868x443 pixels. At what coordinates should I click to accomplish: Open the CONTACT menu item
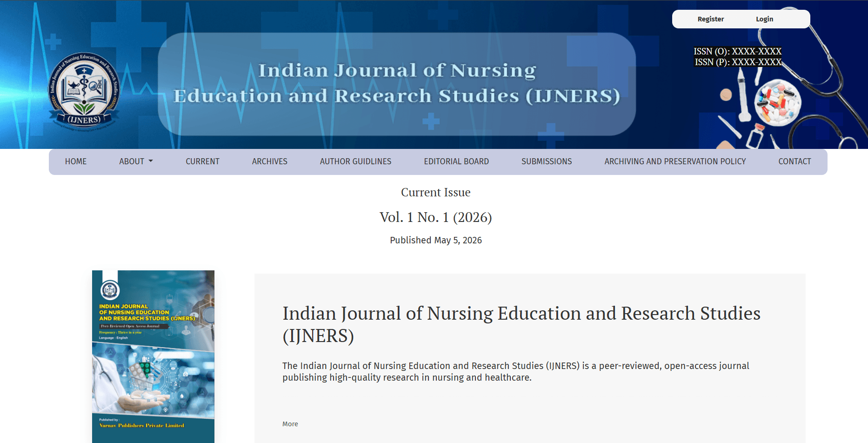pyautogui.click(x=795, y=161)
